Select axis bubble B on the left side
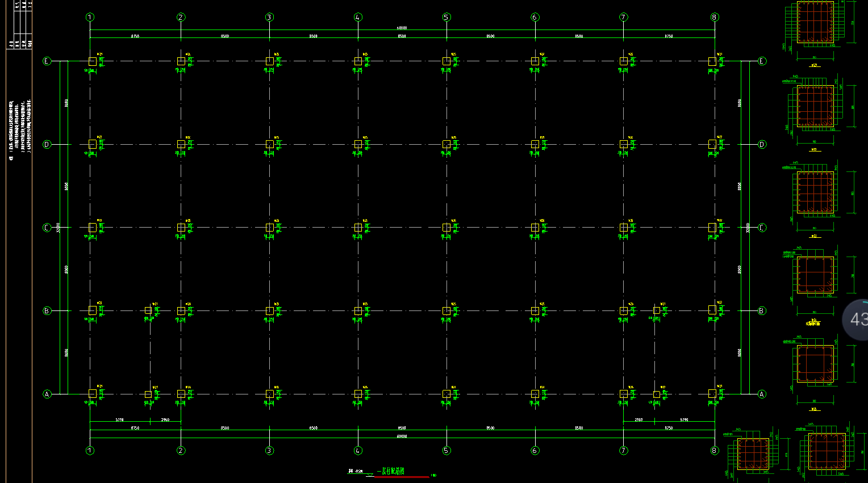 point(47,310)
